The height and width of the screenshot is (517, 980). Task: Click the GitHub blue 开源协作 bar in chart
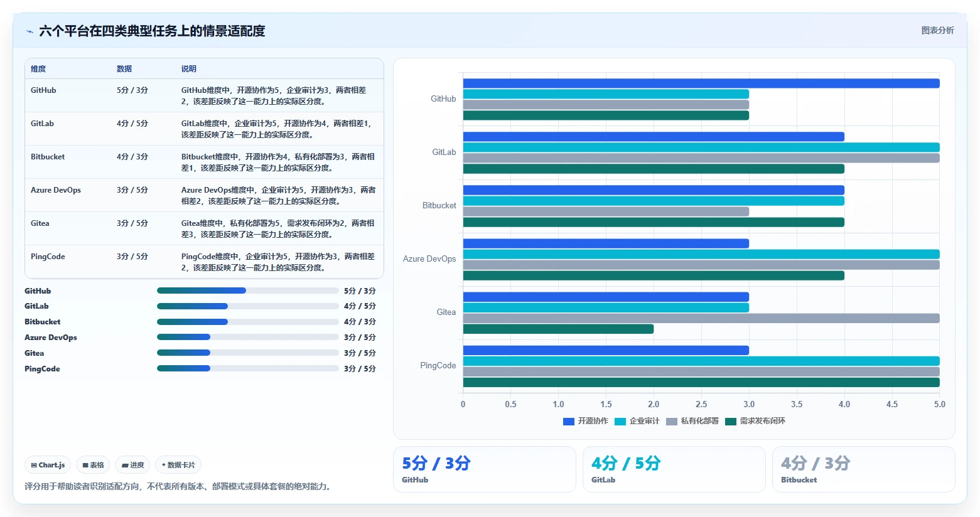[701, 83]
